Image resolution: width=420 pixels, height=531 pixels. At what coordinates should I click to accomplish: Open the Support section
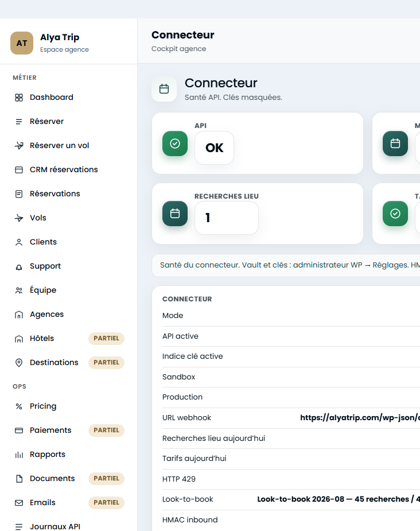click(69, 266)
